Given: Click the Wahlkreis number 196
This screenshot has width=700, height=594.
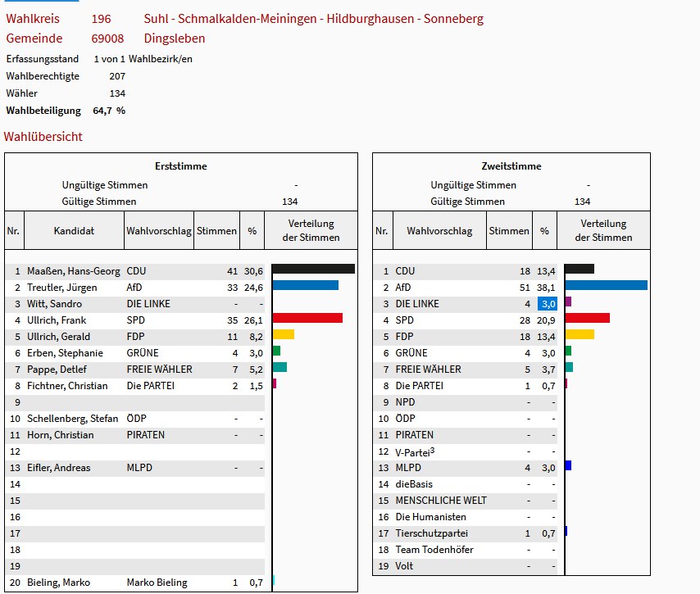Looking at the screenshot, I should (x=101, y=19).
